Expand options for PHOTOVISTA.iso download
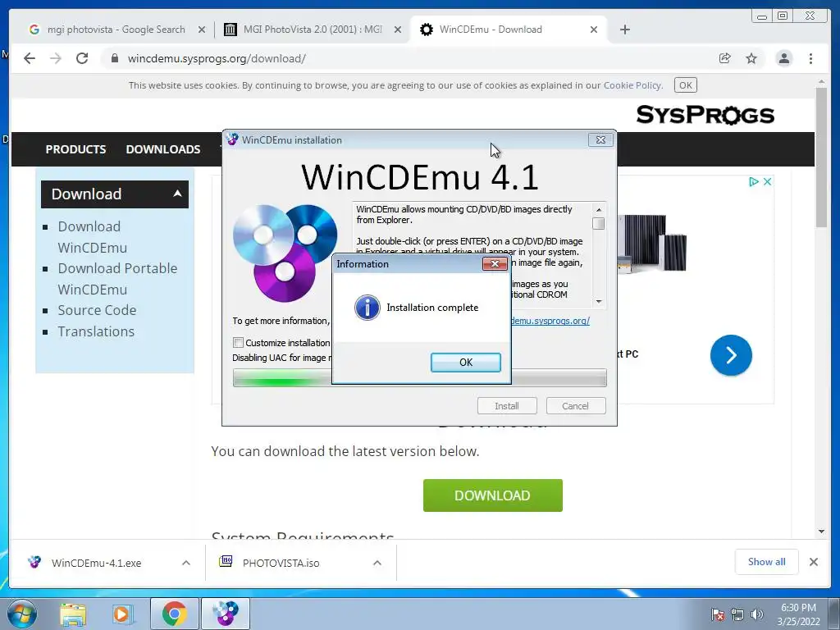 click(377, 563)
